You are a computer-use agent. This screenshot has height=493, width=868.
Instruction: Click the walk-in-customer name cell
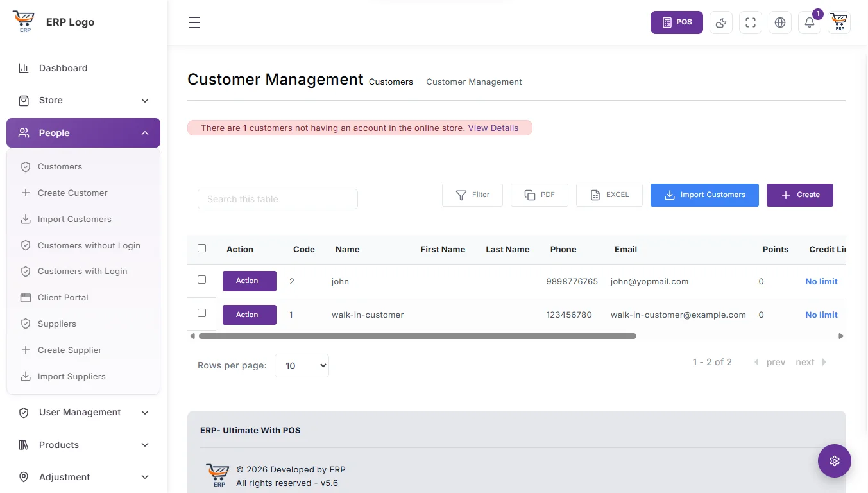368,315
